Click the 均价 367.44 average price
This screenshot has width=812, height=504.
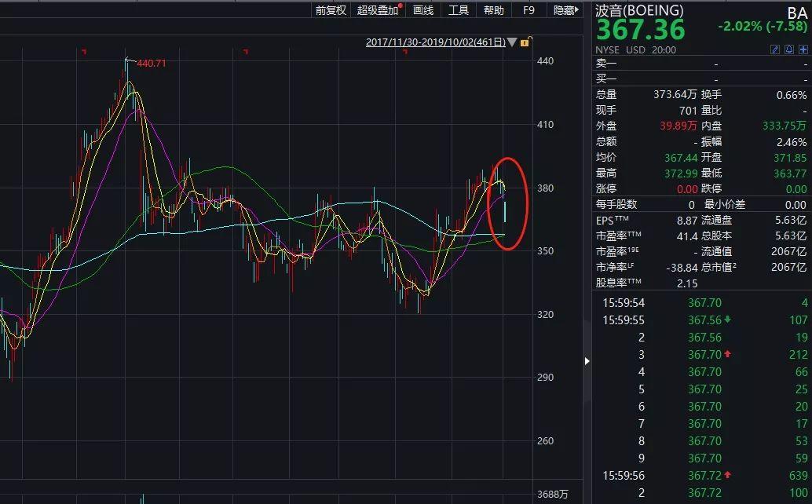(x=681, y=157)
